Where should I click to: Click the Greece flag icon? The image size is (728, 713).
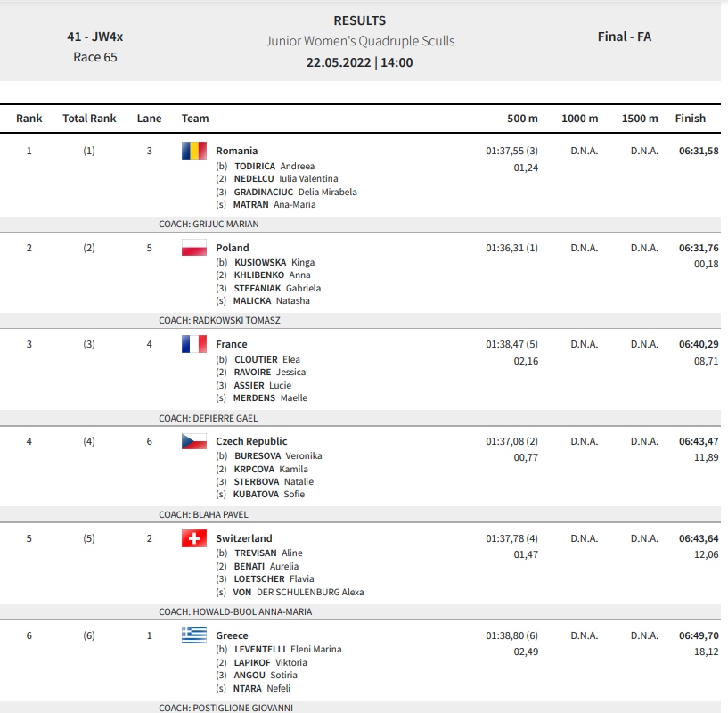[x=194, y=635]
